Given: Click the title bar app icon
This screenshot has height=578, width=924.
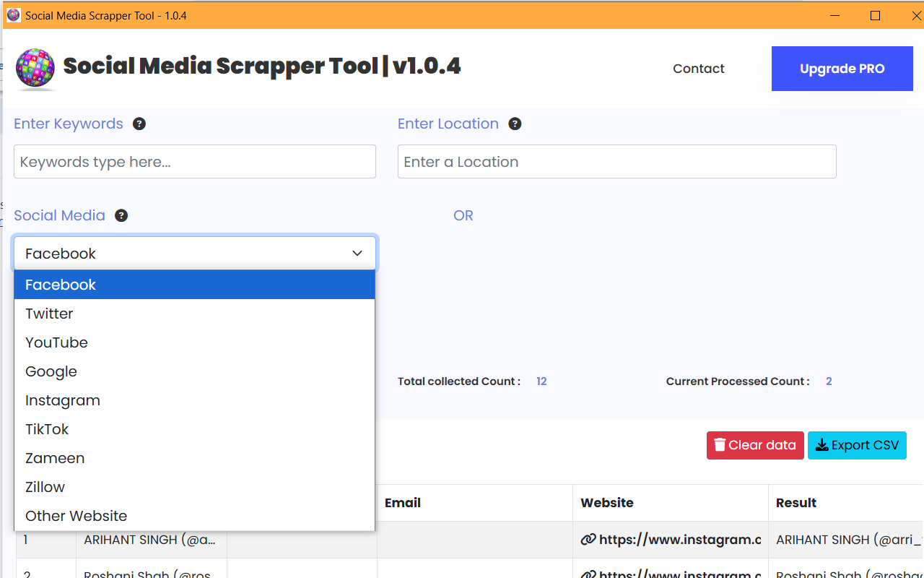Looking at the screenshot, I should [x=13, y=15].
